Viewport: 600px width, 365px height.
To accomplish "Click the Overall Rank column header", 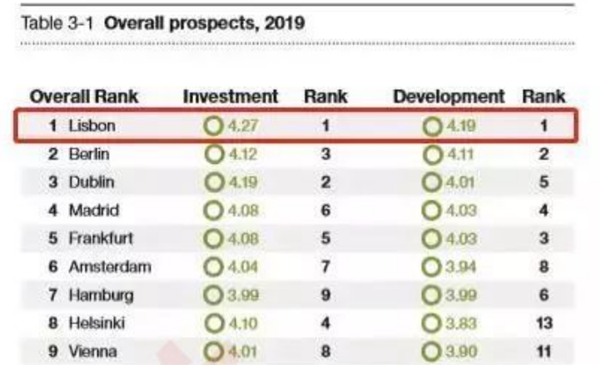I will tap(84, 96).
